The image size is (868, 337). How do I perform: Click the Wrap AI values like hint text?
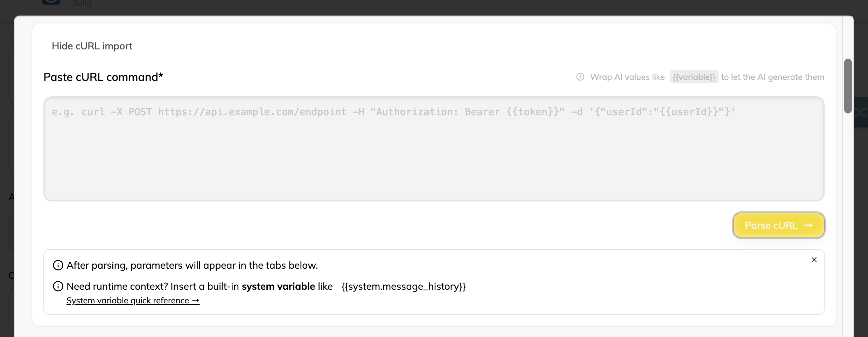[627, 77]
